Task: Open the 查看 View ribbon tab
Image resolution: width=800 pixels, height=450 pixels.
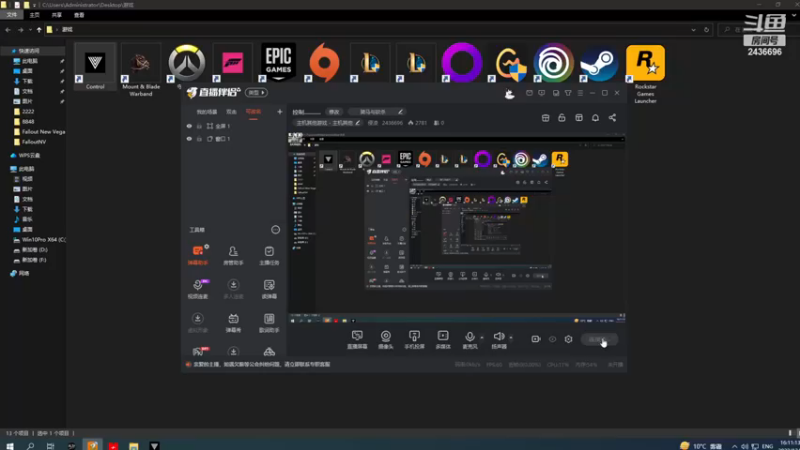Action: pos(79,15)
